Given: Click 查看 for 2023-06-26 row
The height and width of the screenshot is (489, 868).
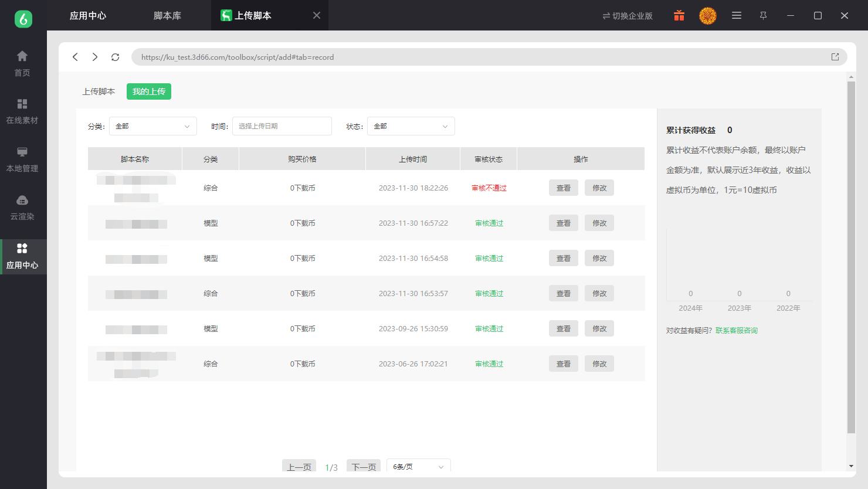Looking at the screenshot, I should click(564, 364).
